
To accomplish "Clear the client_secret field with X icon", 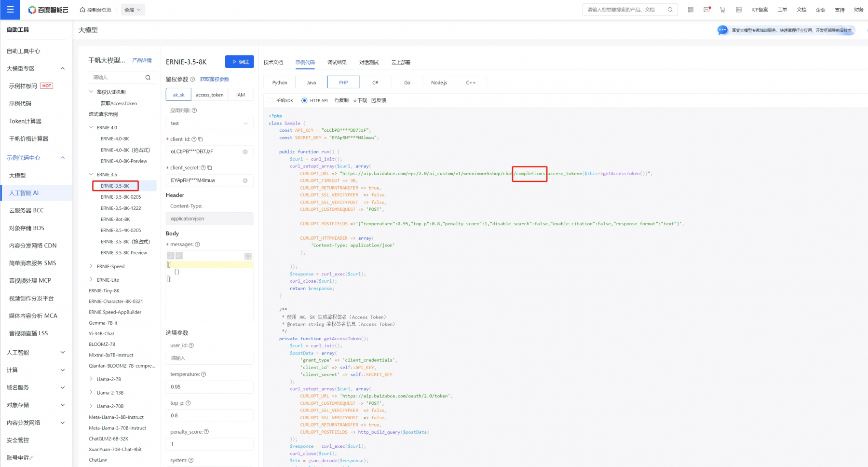I will click(x=245, y=180).
